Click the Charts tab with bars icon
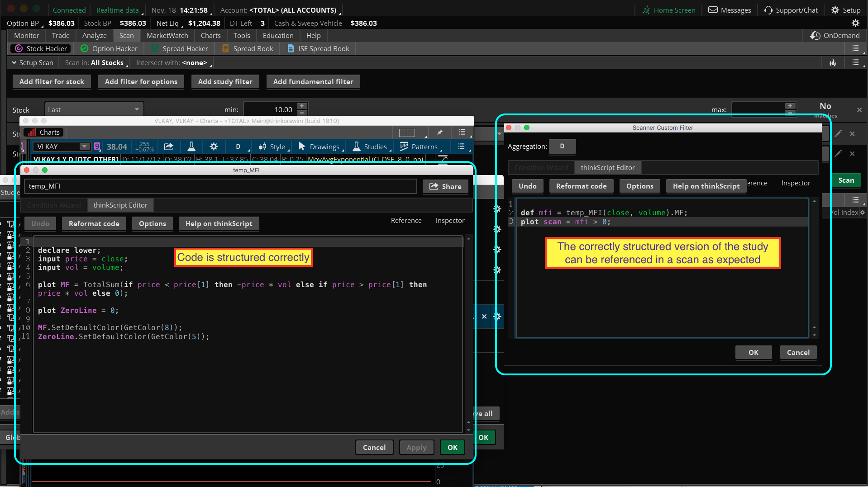The height and width of the screenshot is (487, 868). coord(44,132)
